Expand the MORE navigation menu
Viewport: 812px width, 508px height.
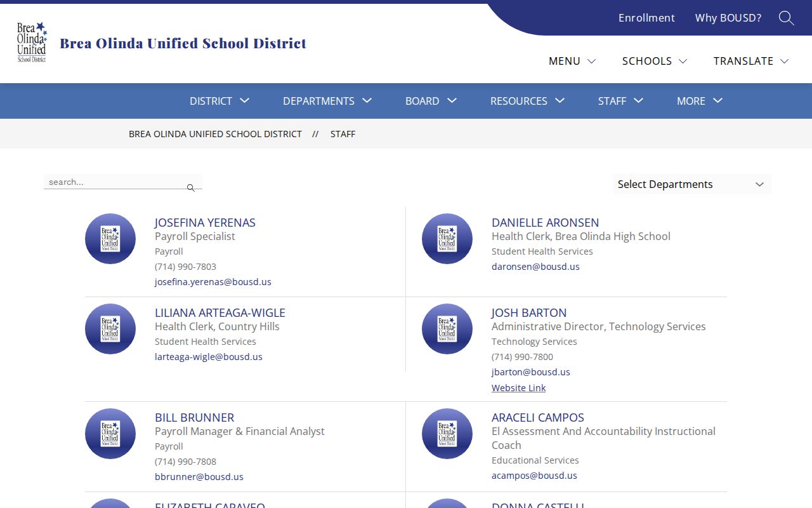click(700, 101)
